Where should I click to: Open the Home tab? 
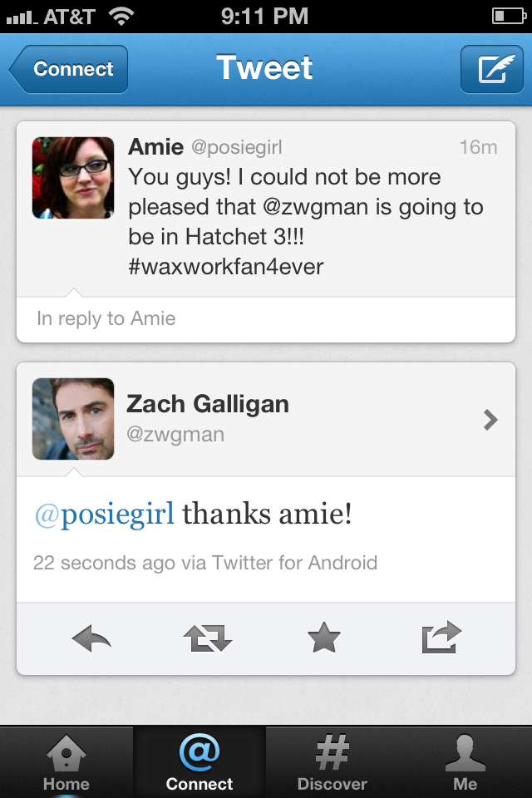coord(66,763)
